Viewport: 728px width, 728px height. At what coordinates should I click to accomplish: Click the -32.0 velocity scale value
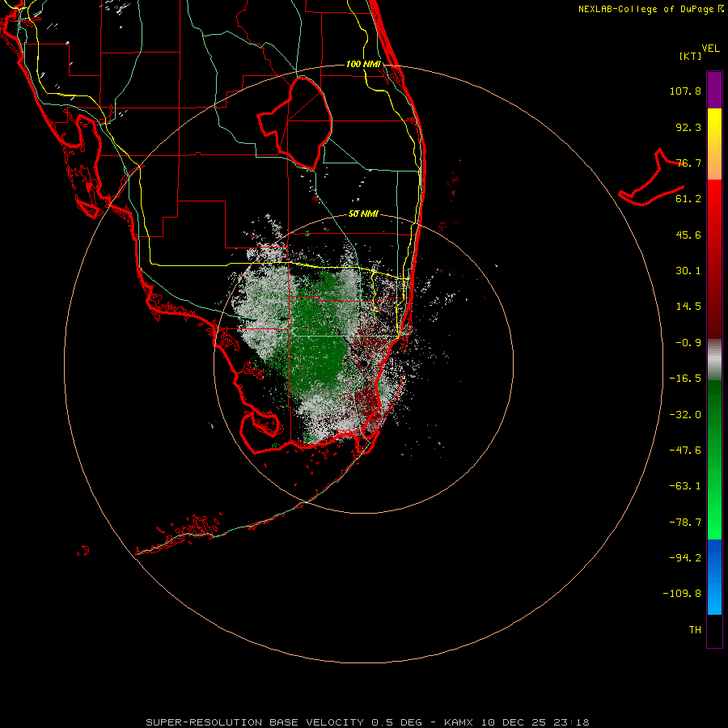[x=685, y=415]
